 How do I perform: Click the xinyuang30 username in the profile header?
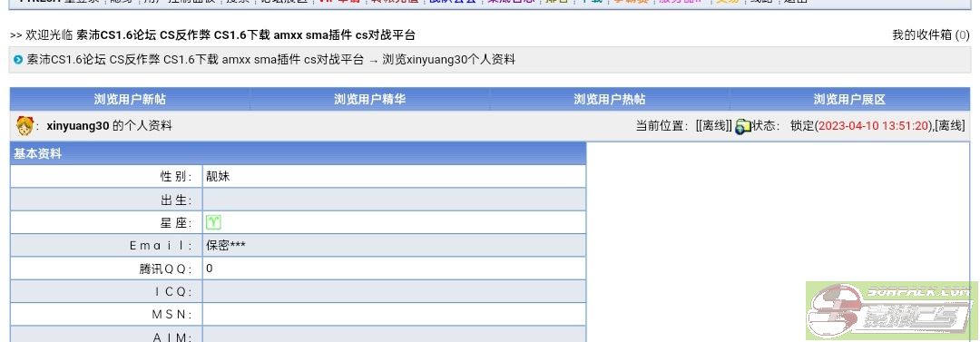point(78,126)
